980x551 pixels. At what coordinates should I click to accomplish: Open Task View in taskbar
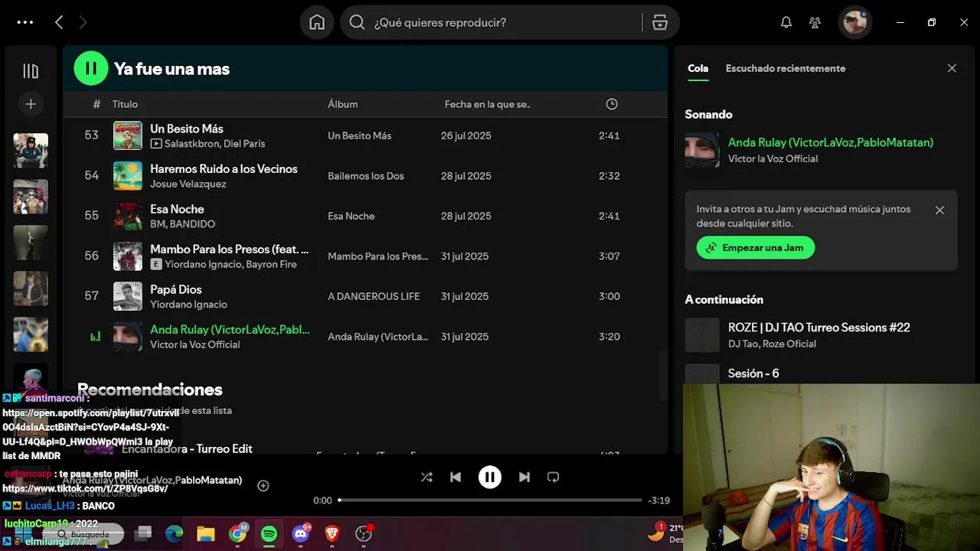point(143,533)
